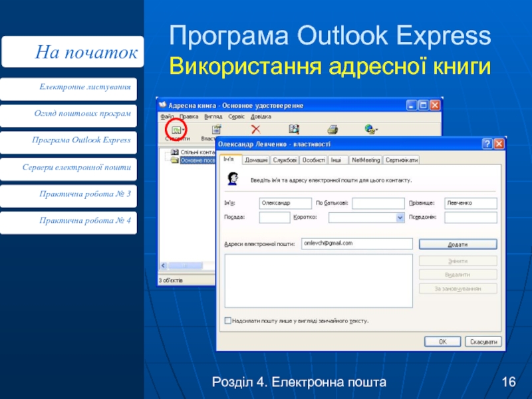Image resolution: width=532 pixels, height=399 pixels.
Task: Maximize the Address Book window
Action: pyautogui.click(x=423, y=105)
